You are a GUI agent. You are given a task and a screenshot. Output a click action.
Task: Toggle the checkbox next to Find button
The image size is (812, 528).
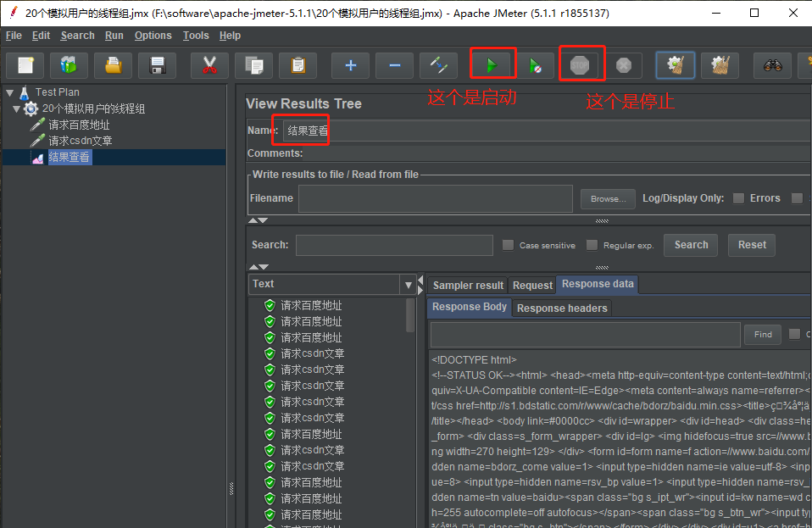794,335
